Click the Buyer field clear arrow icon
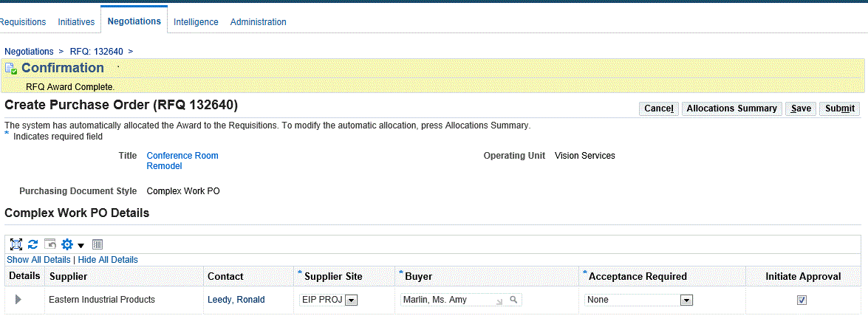The height and width of the screenshot is (330, 868). click(x=500, y=300)
